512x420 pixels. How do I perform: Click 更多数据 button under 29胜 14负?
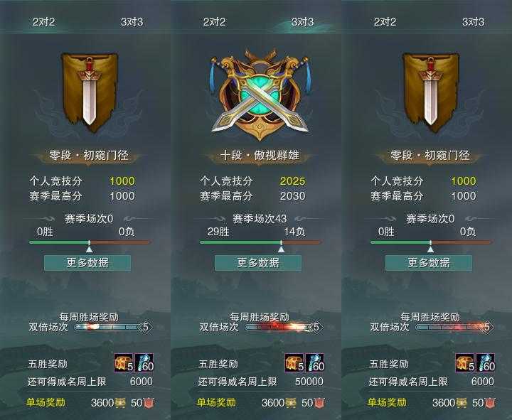click(258, 263)
